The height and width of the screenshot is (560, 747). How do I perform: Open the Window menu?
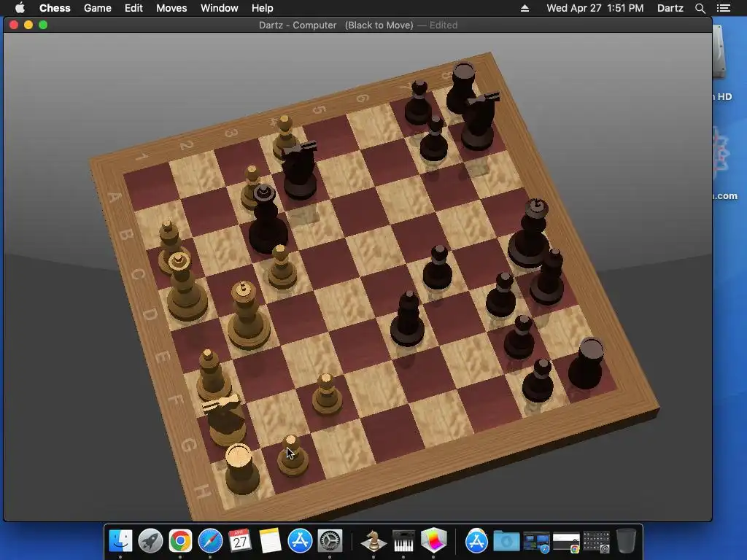(x=219, y=8)
